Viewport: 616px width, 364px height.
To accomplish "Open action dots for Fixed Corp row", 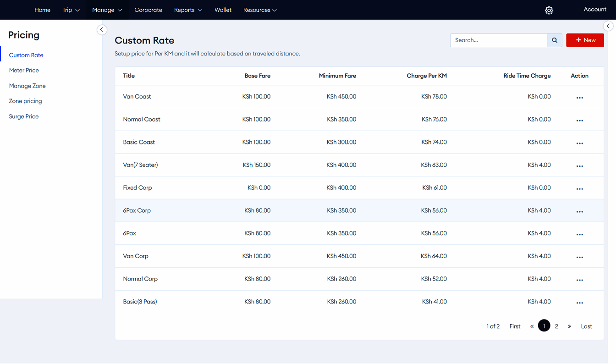I will pyautogui.click(x=579, y=188).
